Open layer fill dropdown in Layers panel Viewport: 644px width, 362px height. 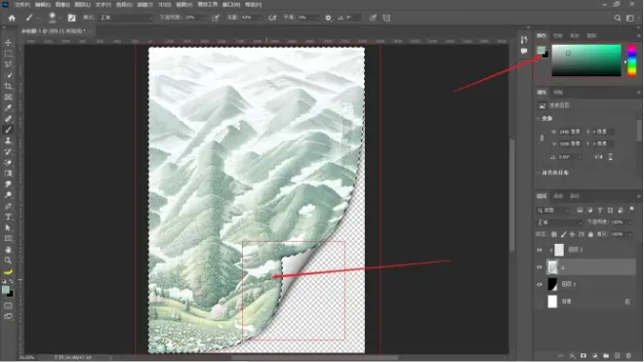(x=630, y=234)
